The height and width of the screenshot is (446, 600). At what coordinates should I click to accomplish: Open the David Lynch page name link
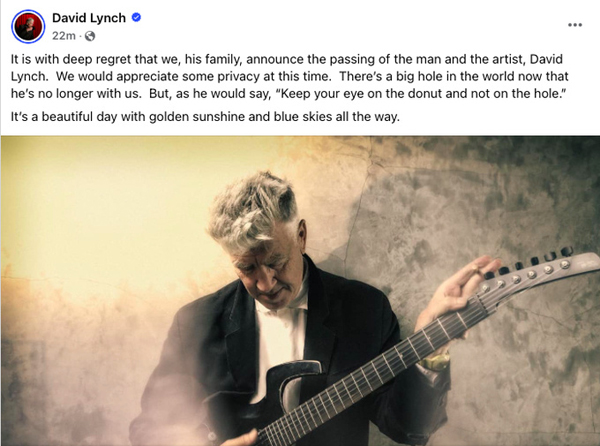pyautogui.click(x=89, y=18)
